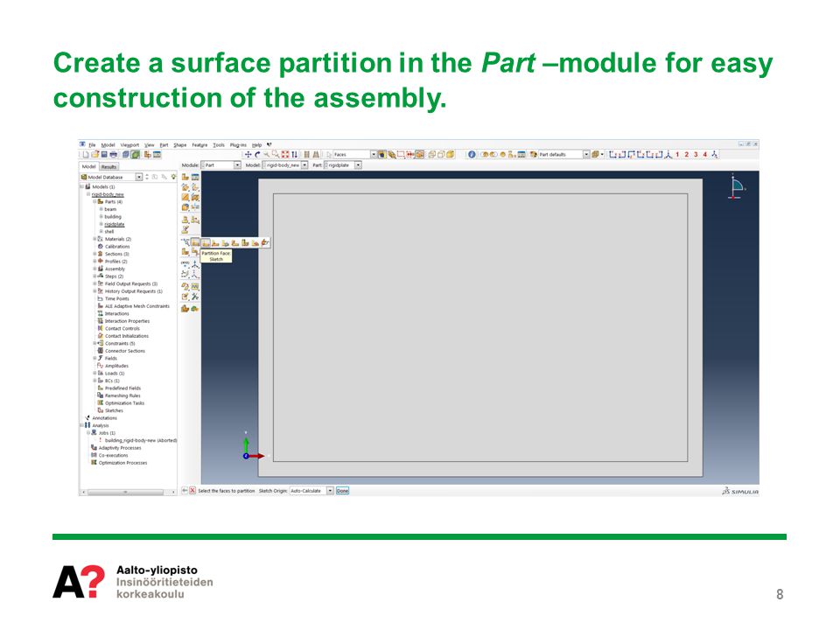Click the Create Datum Axis icon
Screen dimensions: 840x630
[195, 264]
